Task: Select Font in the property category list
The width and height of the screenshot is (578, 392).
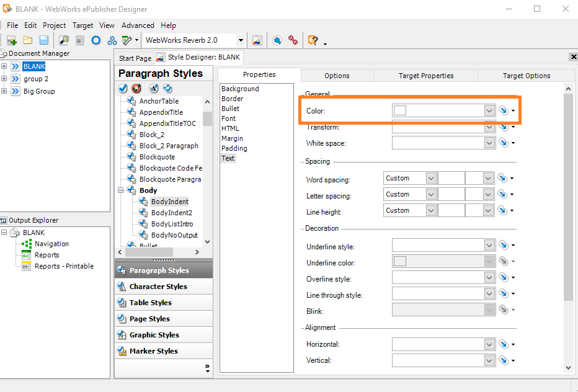Action: 229,118
